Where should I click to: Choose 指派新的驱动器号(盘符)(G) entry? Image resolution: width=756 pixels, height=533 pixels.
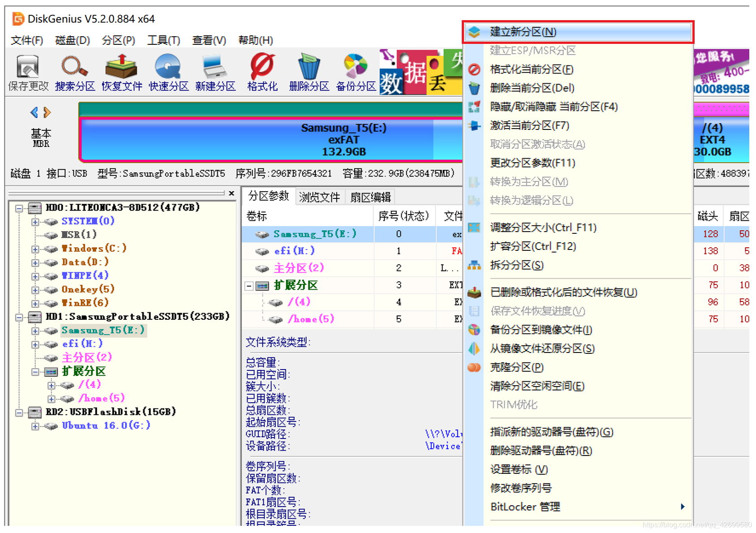coord(552,432)
